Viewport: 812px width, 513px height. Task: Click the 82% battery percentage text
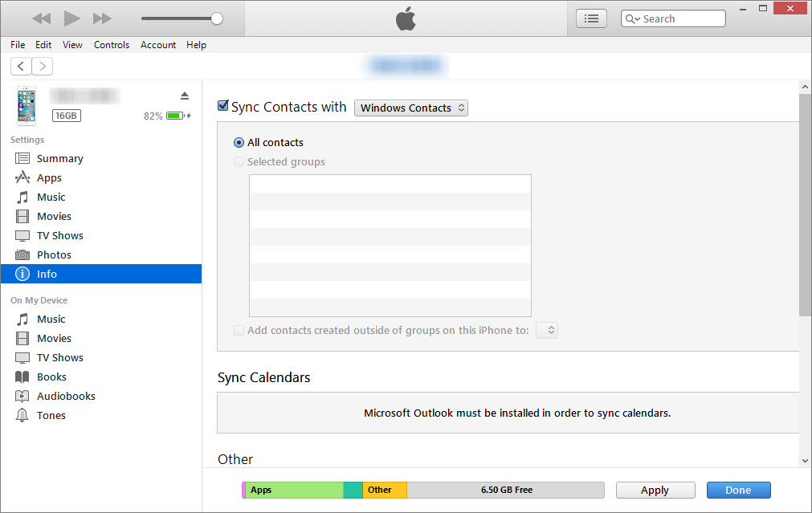click(x=153, y=116)
